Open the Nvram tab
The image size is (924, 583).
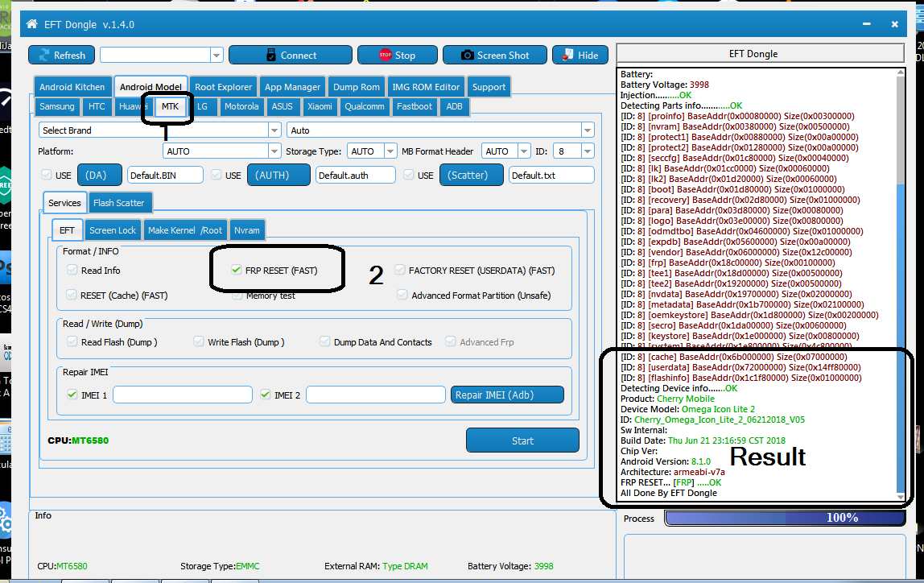(246, 230)
